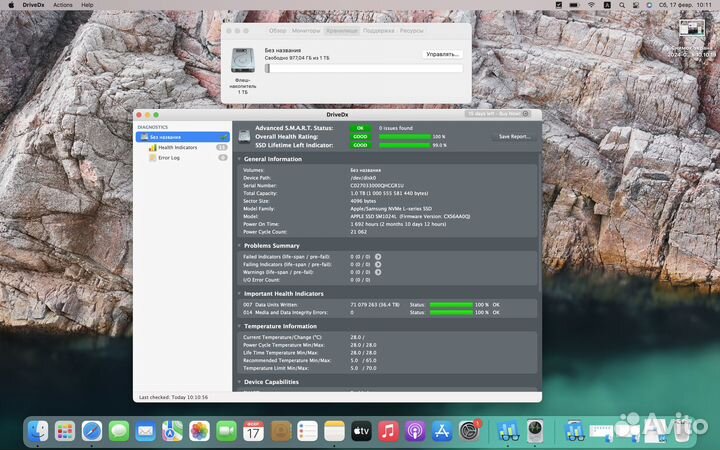Click the storage usage bar in the storage window

coord(364,68)
